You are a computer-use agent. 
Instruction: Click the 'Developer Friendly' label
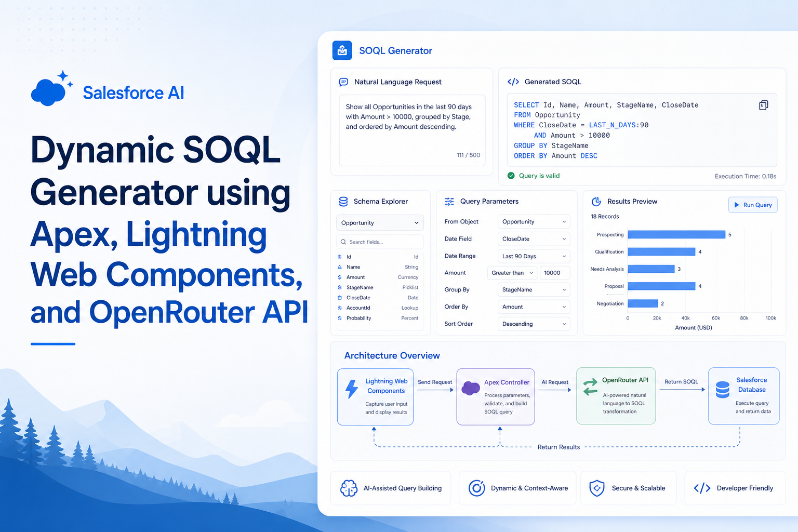pyautogui.click(x=745, y=488)
